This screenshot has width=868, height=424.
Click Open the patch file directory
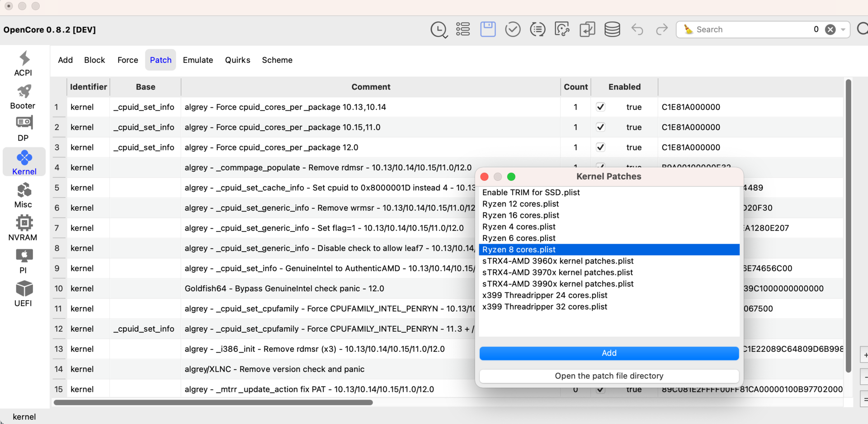(x=609, y=376)
